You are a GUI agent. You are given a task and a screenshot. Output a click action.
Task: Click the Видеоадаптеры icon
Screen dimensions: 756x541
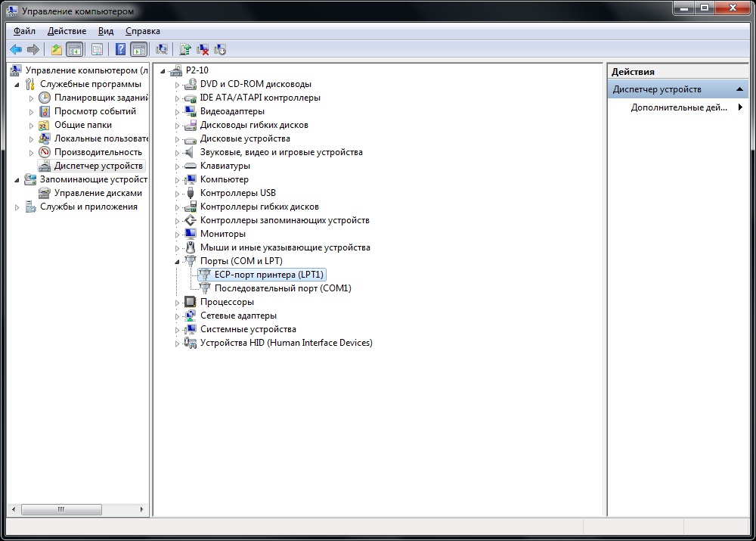pos(191,111)
